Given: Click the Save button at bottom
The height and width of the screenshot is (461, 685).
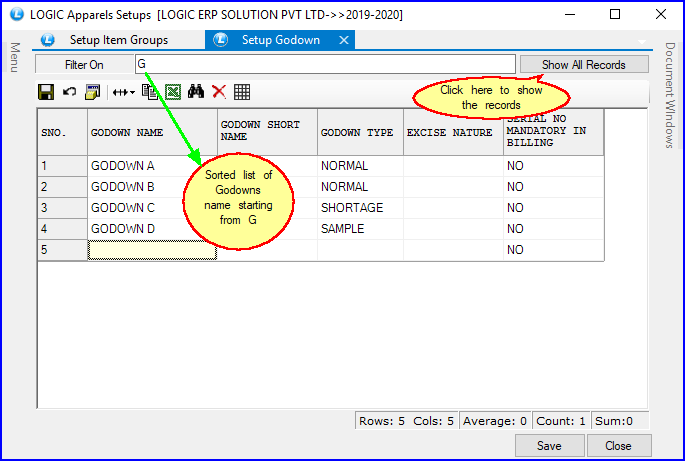Looking at the screenshot, I should (x=550, y=446).
